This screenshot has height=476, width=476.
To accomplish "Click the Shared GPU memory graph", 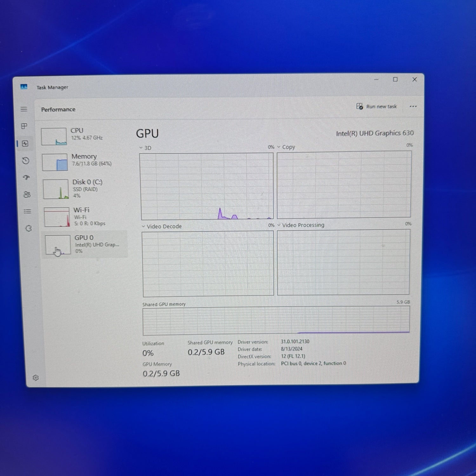I will point(276,321).
